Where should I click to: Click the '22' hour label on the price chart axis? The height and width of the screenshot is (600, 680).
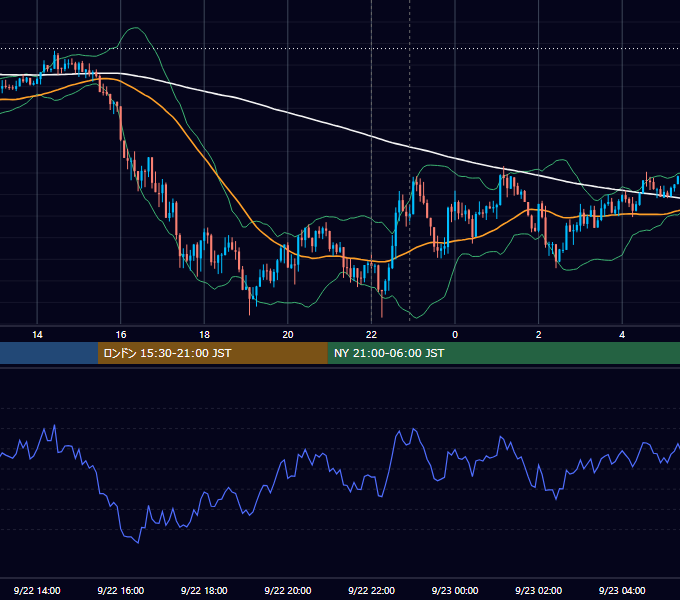[x=371, y=335]
